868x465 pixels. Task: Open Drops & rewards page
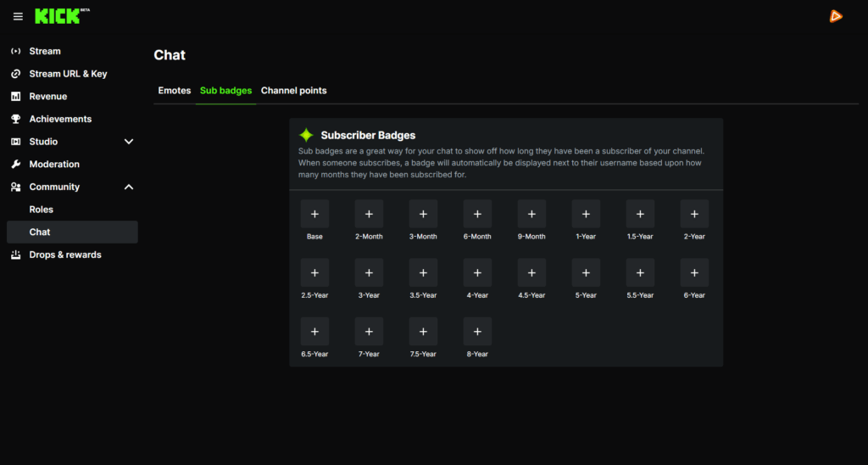(64, 255)
